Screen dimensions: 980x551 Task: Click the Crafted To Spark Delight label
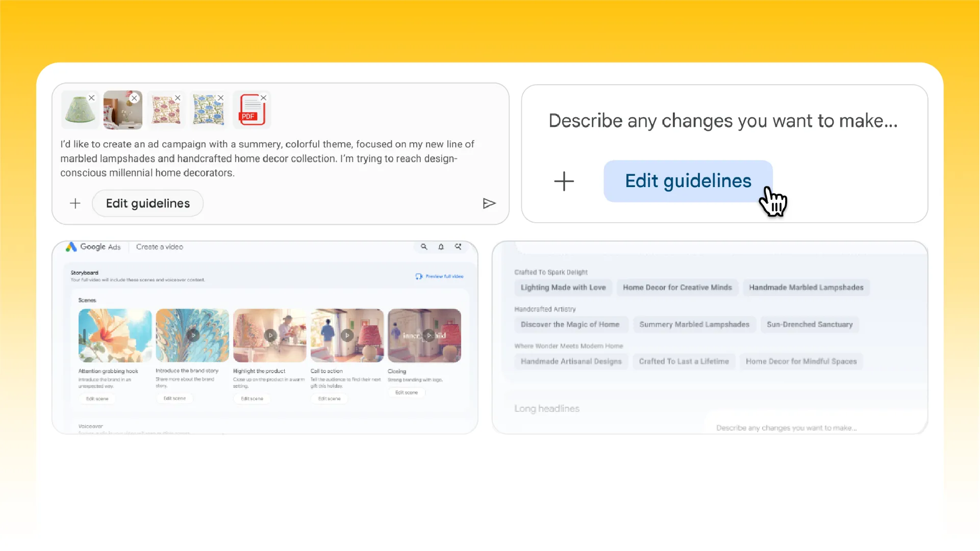[551, 272]
